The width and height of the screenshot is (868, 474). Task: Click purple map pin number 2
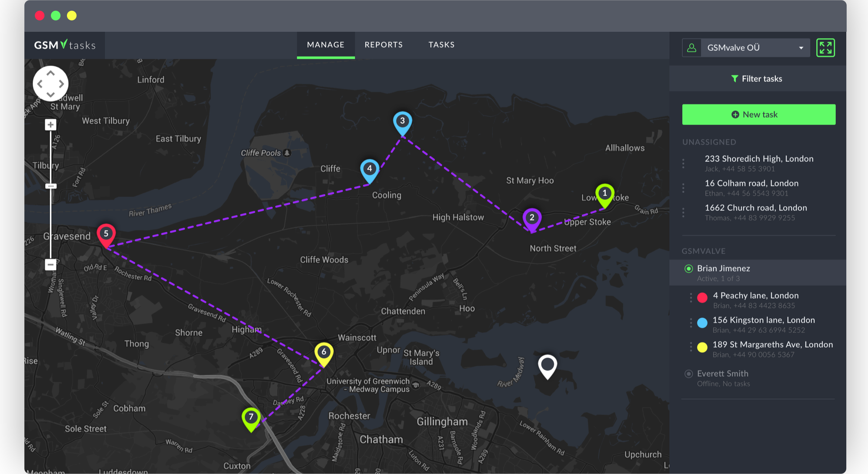pos(531,218)
